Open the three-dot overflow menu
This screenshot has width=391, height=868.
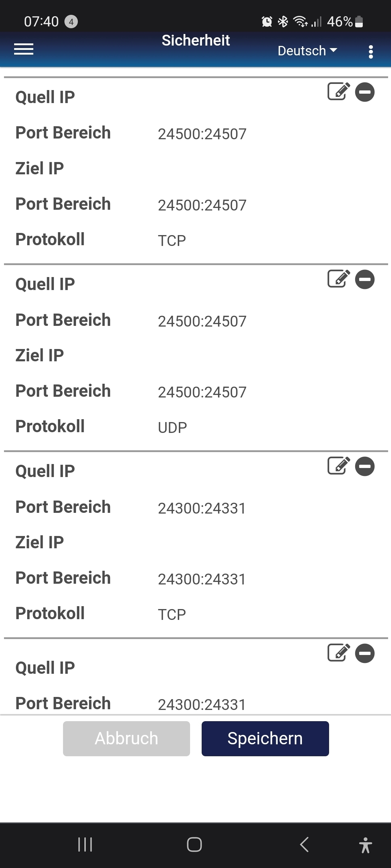pyautogui.click(x=370, y=52)
